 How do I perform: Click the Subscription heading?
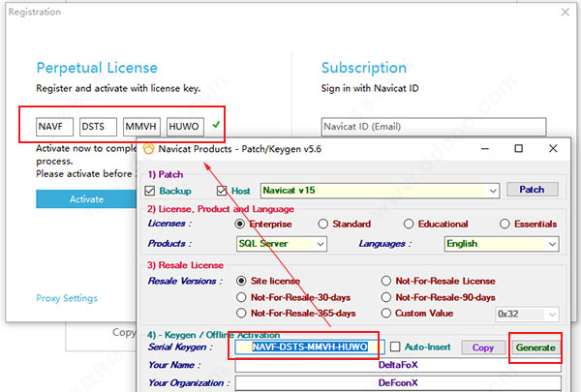[364, 68]
